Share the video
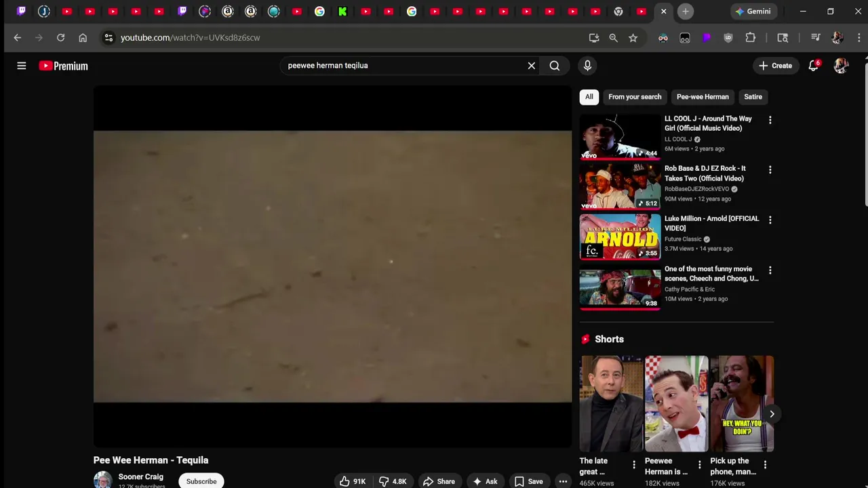The image size is (868, 488). coord(439,481)
